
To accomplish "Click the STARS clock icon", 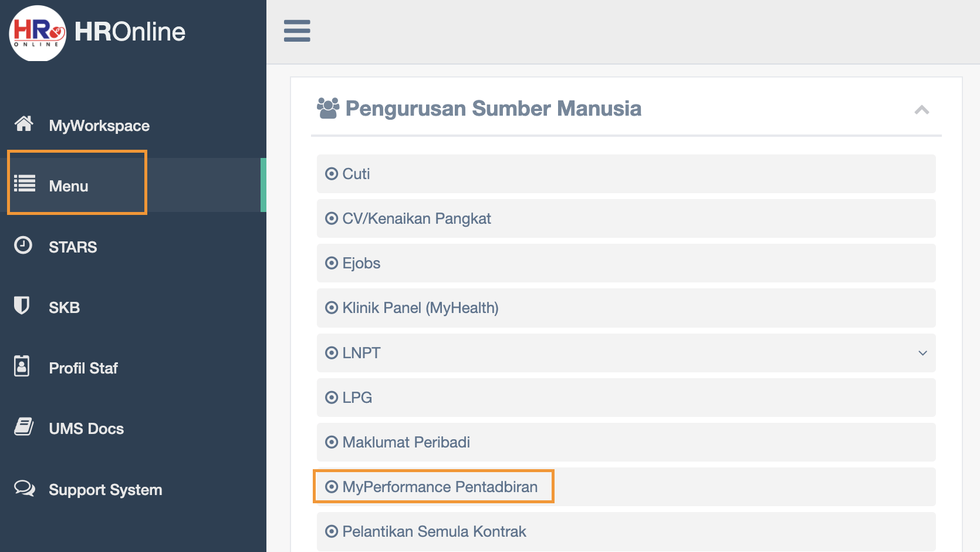I will tap(23, 245).
